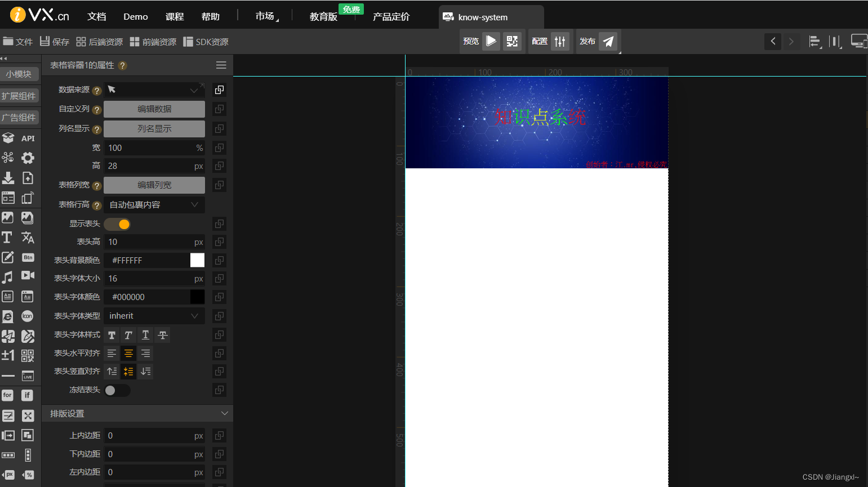The width and height of the screenshot is (868, 487).
Task: Toggle italic header font style
Action: [128, 336]
